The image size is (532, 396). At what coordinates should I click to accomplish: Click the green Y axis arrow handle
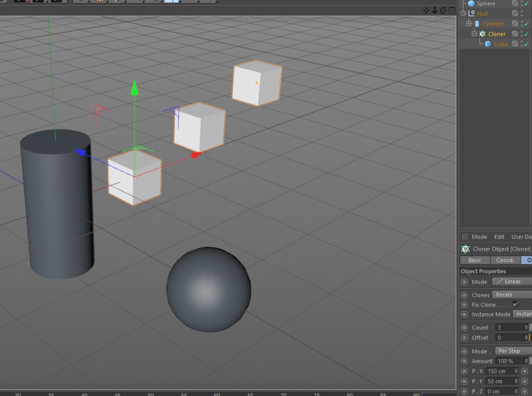click(x=134, y=87)
